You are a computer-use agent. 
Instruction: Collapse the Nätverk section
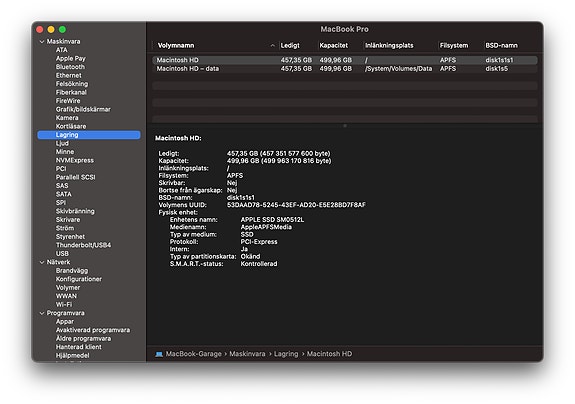[42, 262]
